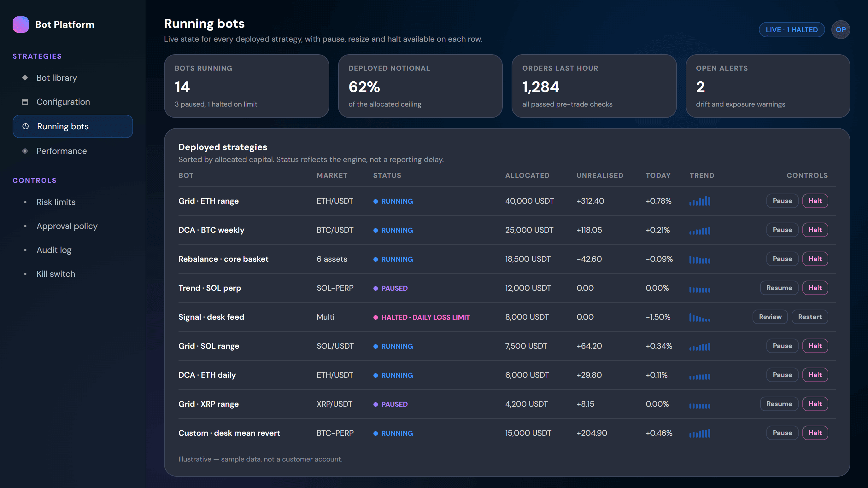Select the 'Grid · ETH range' bot name
The height and width of the screenshot is (488, 868).
click(x=208, y=201)
